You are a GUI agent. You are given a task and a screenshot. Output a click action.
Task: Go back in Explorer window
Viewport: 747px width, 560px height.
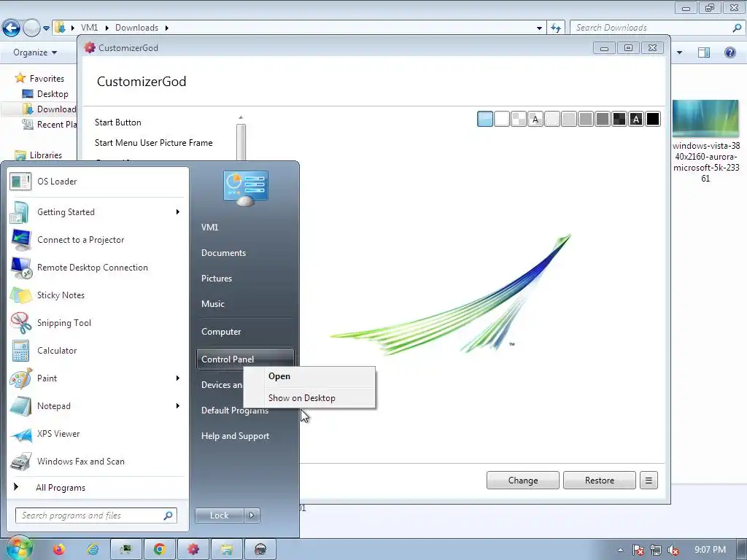click(12, 28)
